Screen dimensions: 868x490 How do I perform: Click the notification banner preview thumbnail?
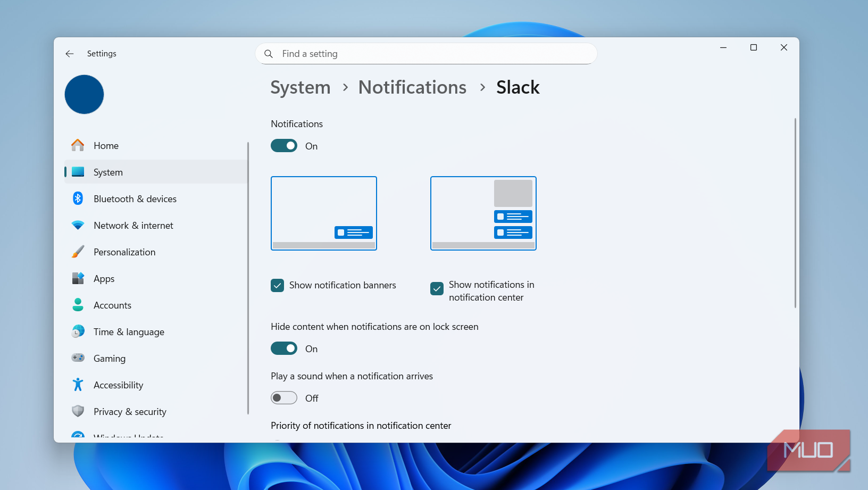tap(324, 213)
